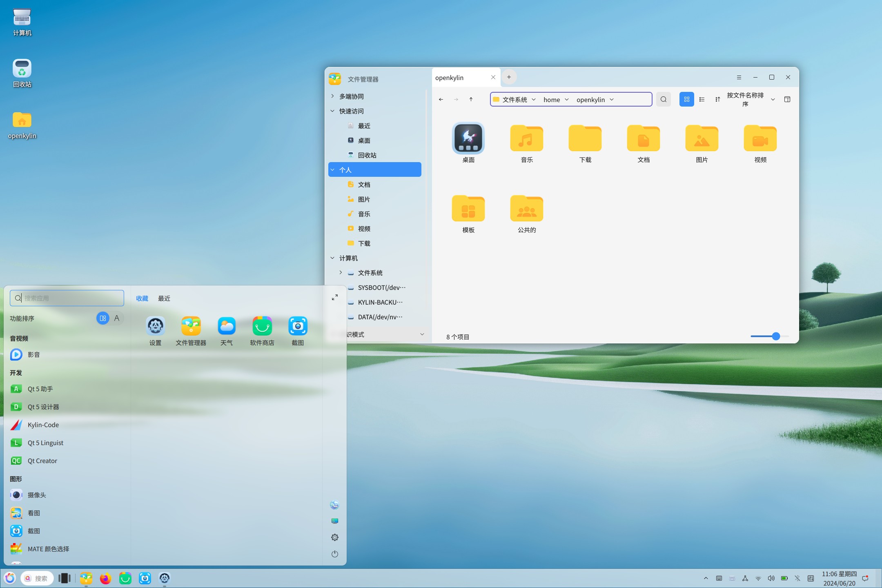882x588 pixels.
Task: Expand 标识模式 section dropdown
Action: (422, 334)
